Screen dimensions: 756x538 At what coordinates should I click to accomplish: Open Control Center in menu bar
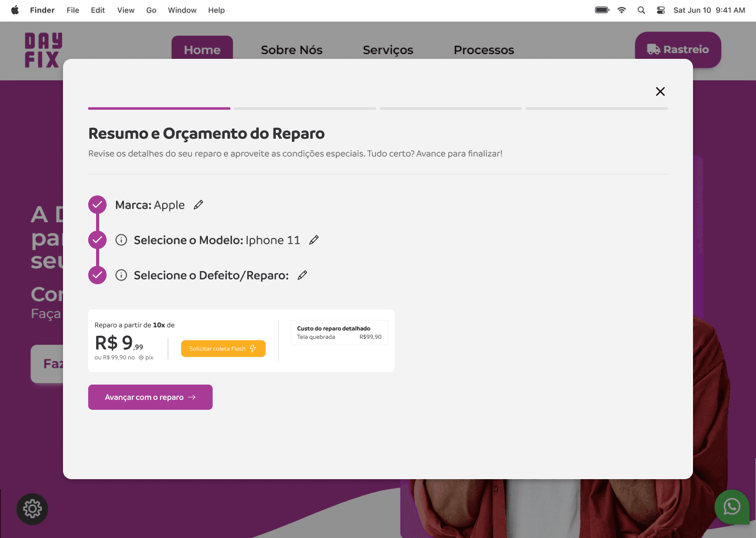pos(661,10)
